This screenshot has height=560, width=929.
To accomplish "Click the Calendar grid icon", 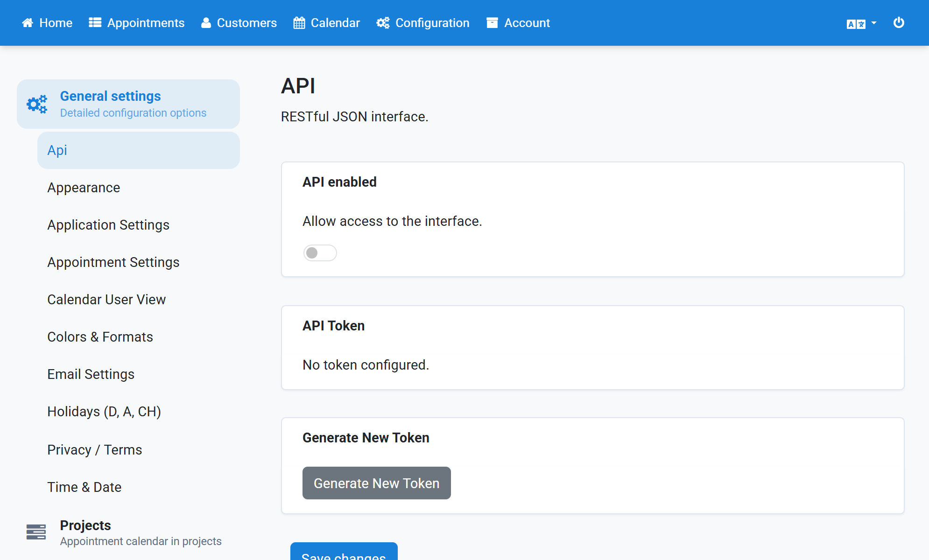I will (x=299, y=23).
